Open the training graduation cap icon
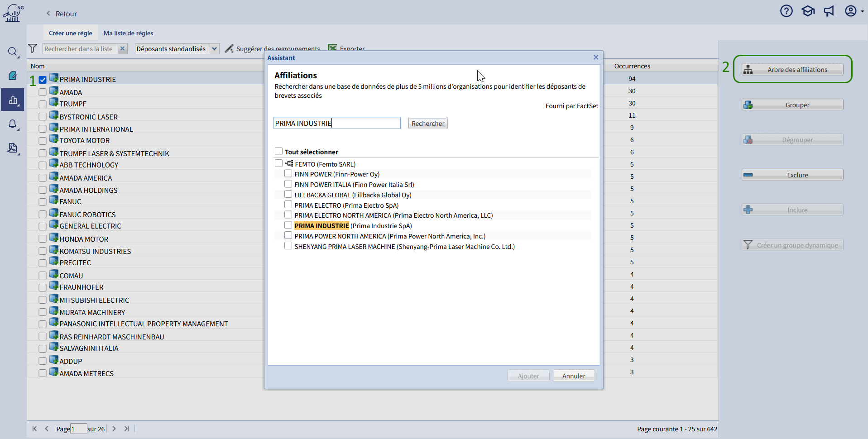The width and height of the screenshot is (868, 439). point(808,11)
